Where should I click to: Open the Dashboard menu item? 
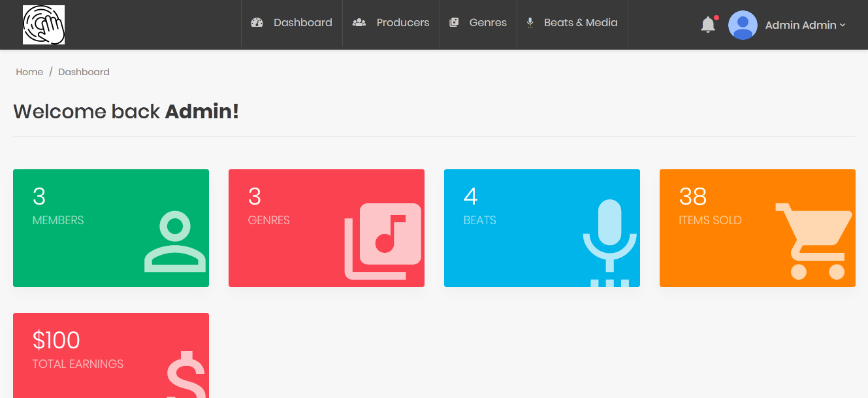tap(302, 23)
